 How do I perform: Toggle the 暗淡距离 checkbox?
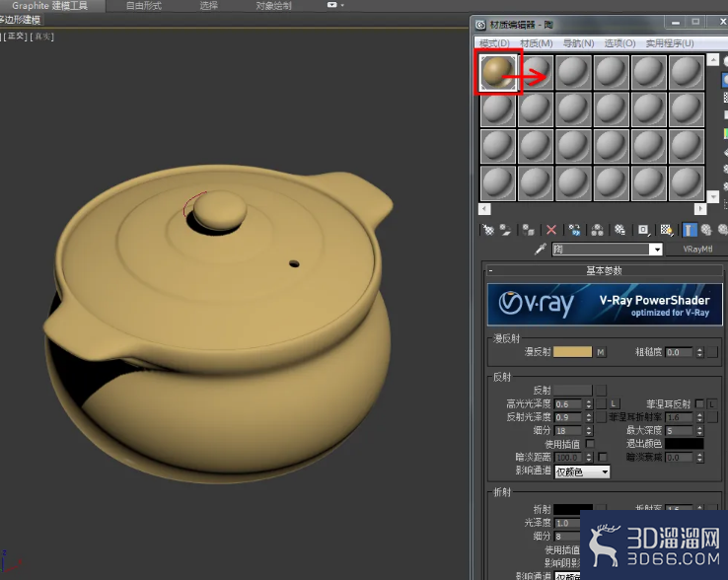[x=603, y=457]
